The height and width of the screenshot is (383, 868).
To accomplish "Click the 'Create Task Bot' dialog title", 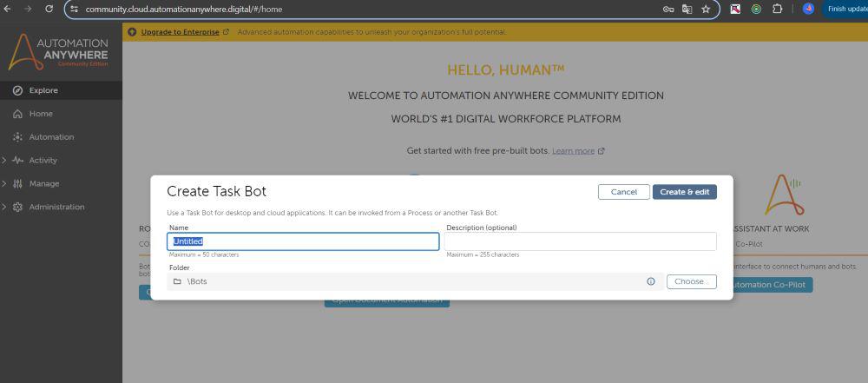I will pos(216,192).
